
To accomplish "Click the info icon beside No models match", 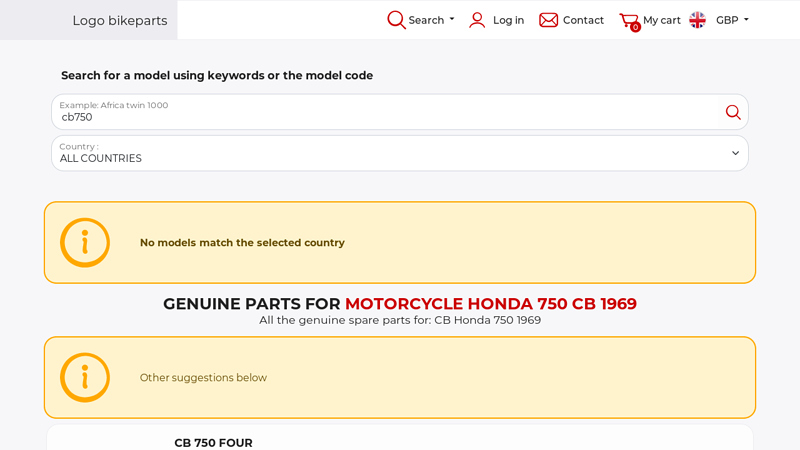I will (x=85, y=242).
